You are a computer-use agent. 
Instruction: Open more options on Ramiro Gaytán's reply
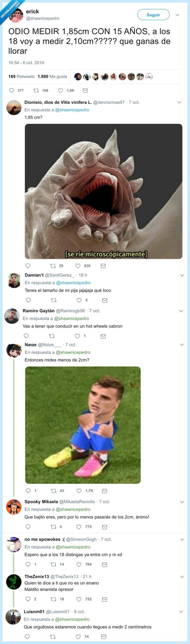click(181, 311)
